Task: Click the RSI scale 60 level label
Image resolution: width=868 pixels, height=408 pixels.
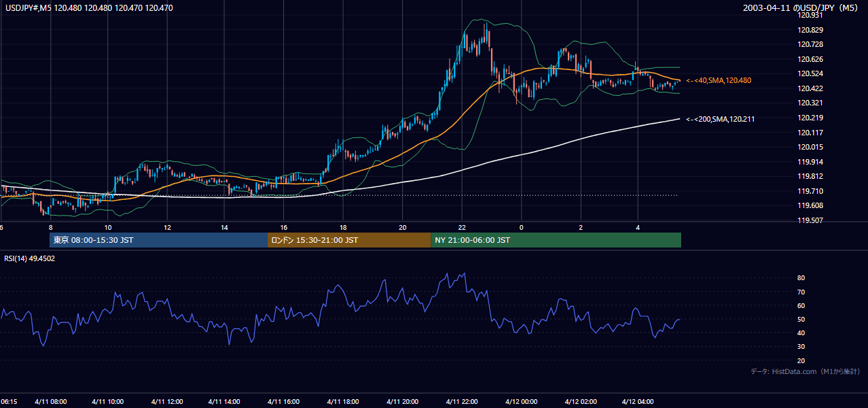Action: (801, 305)
